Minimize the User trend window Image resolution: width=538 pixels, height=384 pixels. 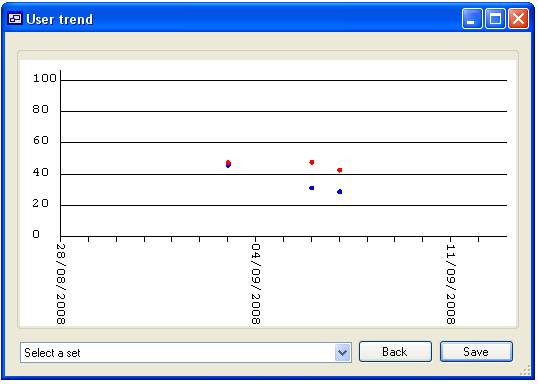point(472,19)
